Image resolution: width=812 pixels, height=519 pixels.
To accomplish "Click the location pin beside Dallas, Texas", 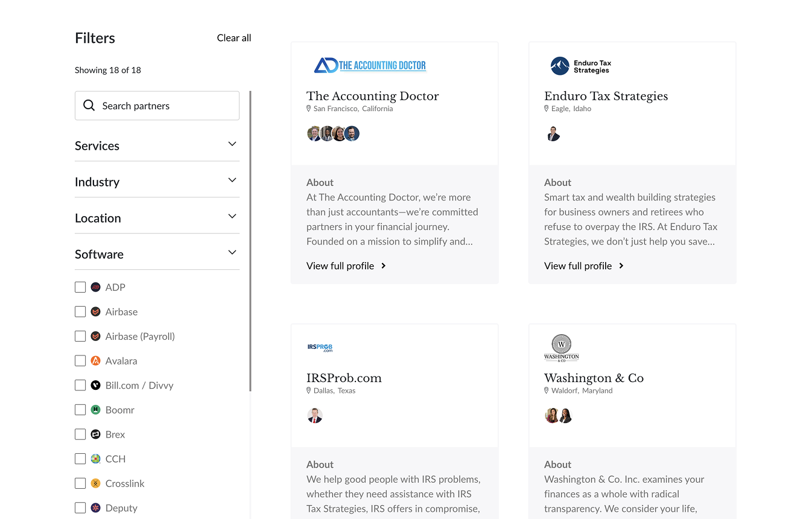I will 309,390.
